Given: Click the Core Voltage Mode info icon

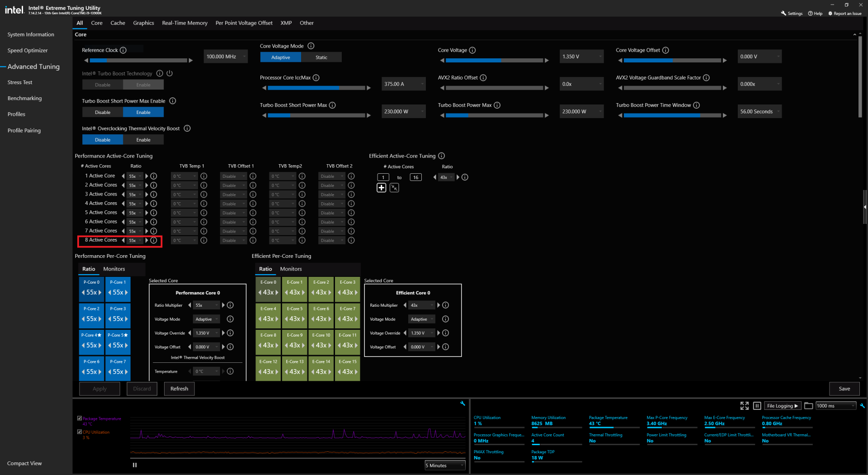Looking at the screenshot, I should coord(311,46).
